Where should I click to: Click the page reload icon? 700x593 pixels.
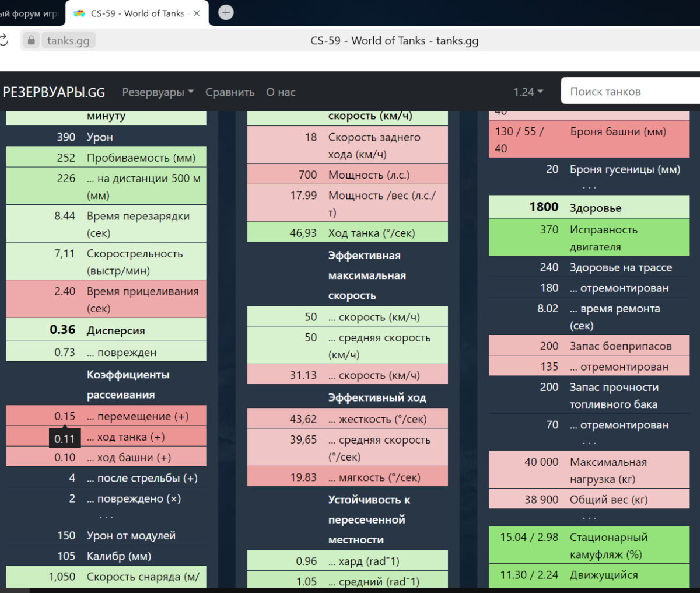(x=3, y=40)
